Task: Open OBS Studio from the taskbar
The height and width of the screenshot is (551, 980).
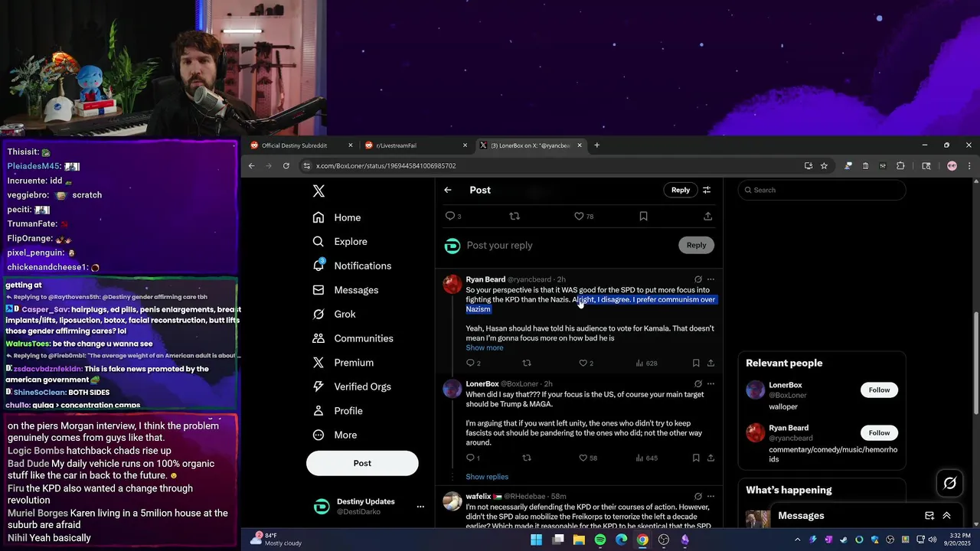Action: pos(664,540)
